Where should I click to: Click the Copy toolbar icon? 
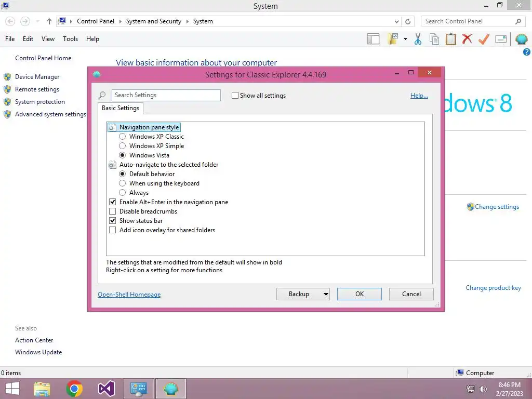(434, 39)
